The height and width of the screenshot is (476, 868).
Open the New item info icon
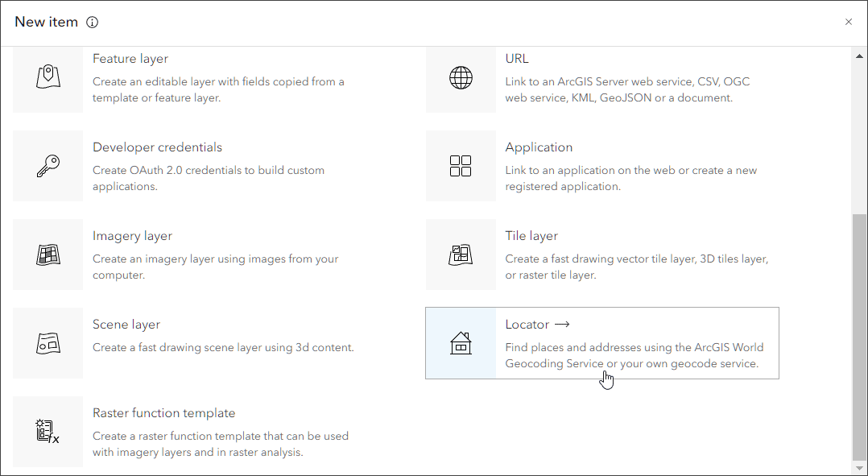[92, 23]
